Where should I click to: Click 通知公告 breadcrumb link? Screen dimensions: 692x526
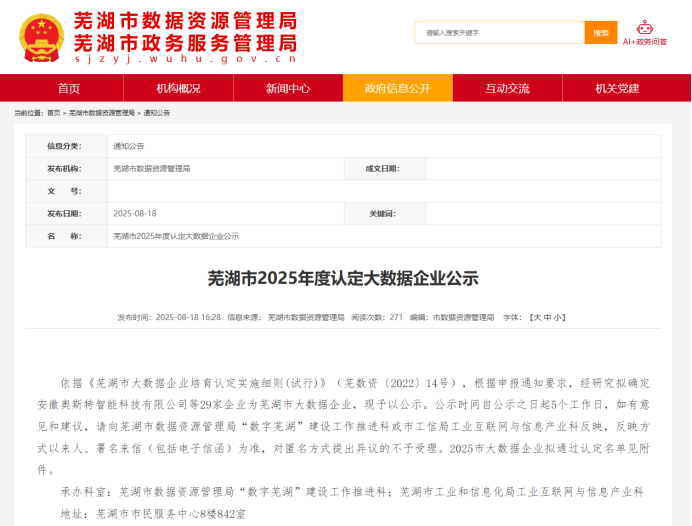[157, 113]
